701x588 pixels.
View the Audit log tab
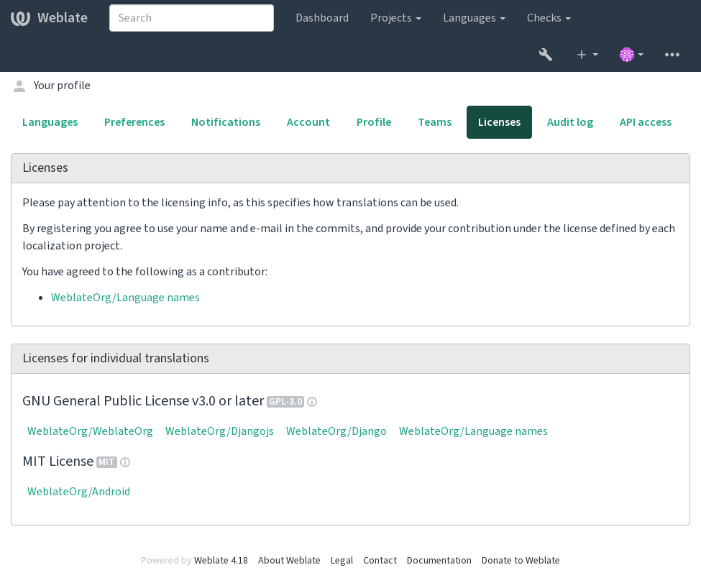tap(570, 122)
